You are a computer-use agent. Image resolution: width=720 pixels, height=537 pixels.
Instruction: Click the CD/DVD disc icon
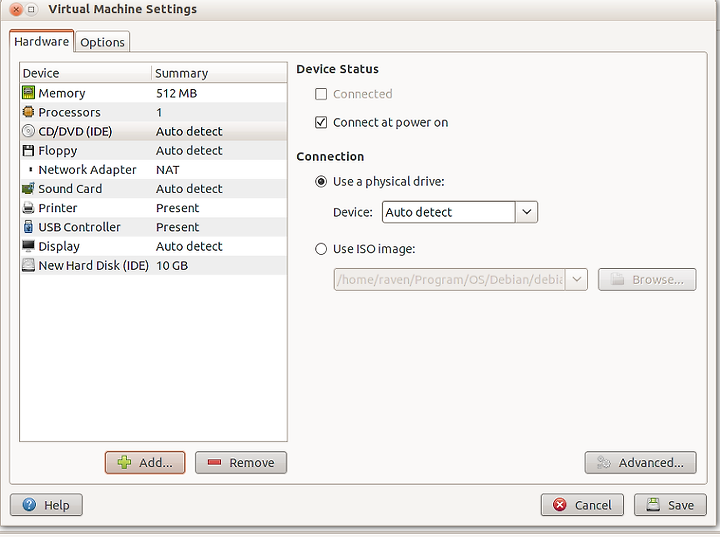28,131
